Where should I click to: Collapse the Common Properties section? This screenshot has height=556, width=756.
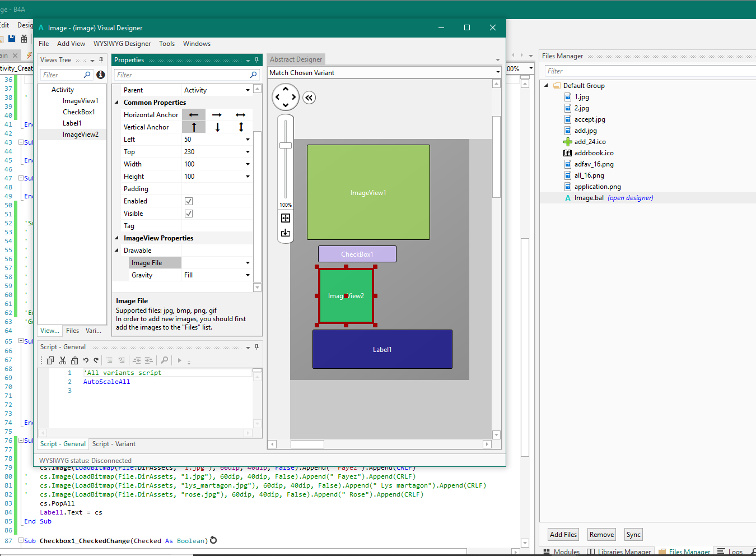point(117,103)
